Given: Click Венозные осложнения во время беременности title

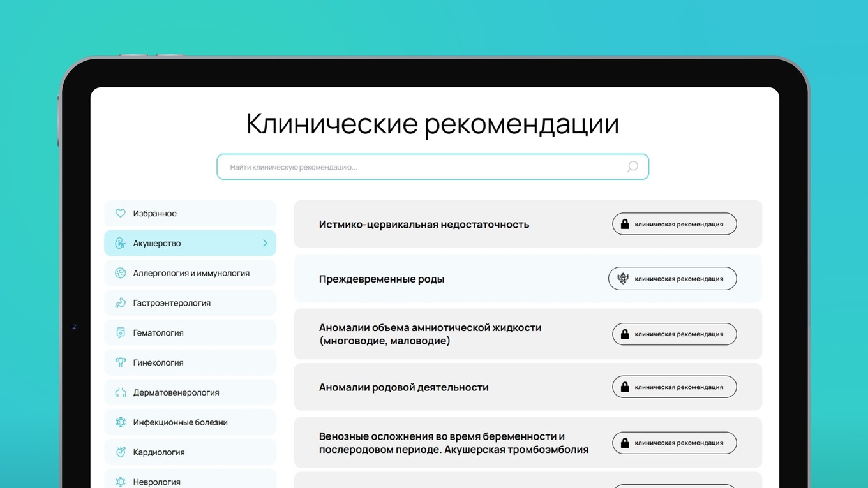Looking at the screenshot, I should [454, 443].
